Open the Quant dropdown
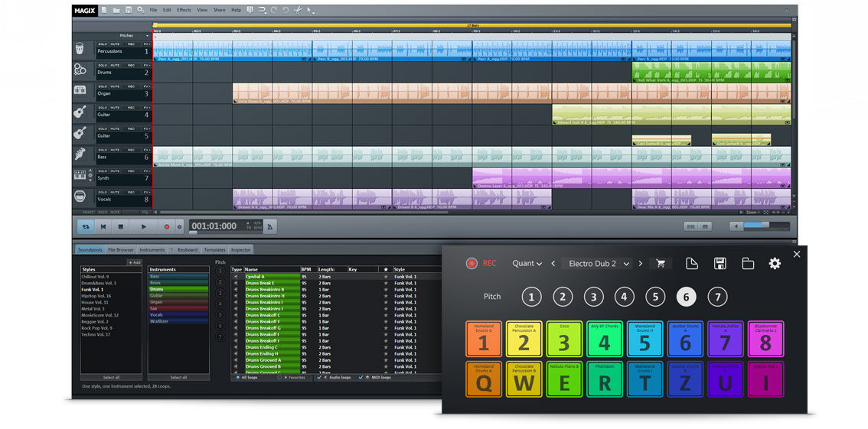 click(x=527, y=263)
